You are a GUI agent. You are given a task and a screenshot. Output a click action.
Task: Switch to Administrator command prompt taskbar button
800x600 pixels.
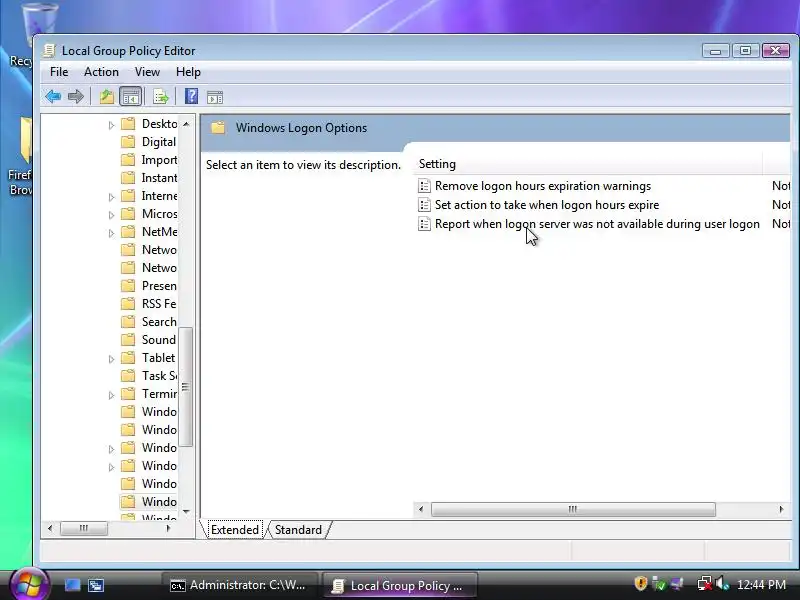click(239, 585)
